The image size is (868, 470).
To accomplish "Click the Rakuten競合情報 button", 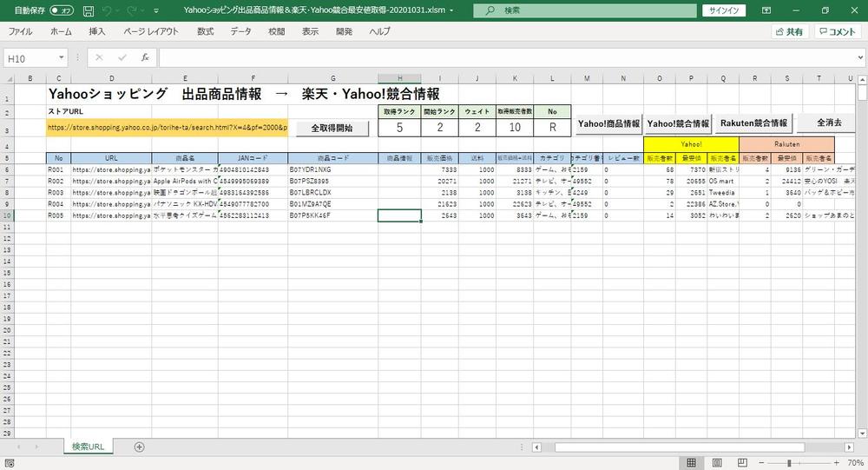I will click(x=753, y=123).
